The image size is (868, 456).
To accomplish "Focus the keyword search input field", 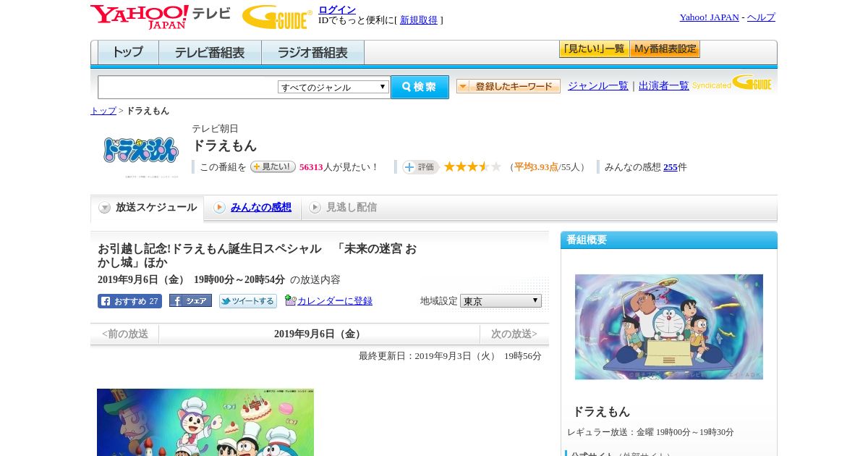I will coord(188,87).
